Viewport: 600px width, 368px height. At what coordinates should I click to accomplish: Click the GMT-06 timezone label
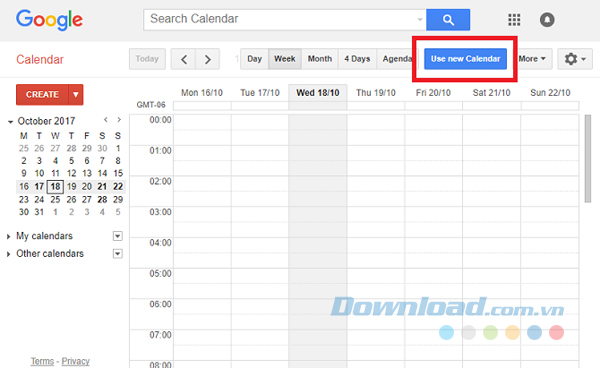[151, 105]
